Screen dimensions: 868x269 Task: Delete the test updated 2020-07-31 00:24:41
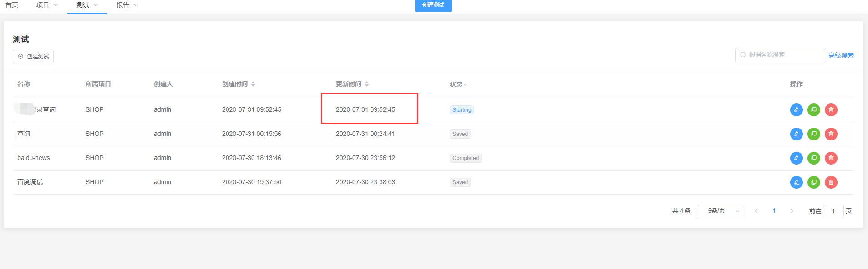(831, 134)
